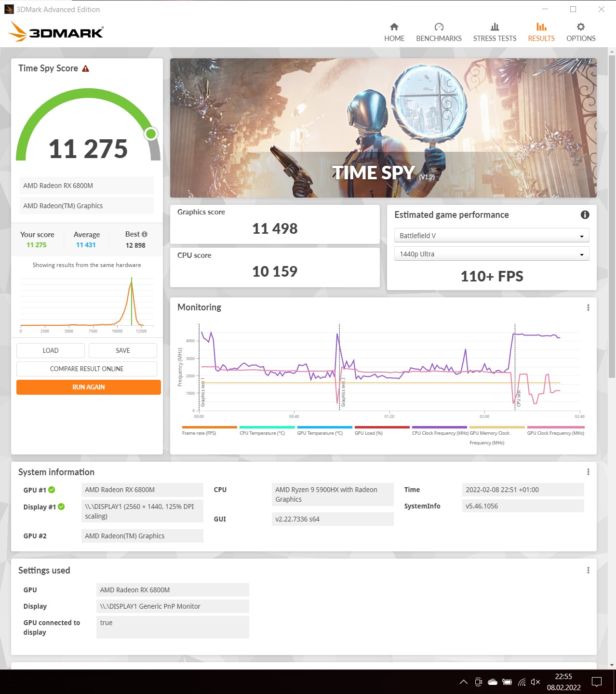
Task: Toggle the GPU Clock Frequency legend item
Action: click(x=555, y=430)
